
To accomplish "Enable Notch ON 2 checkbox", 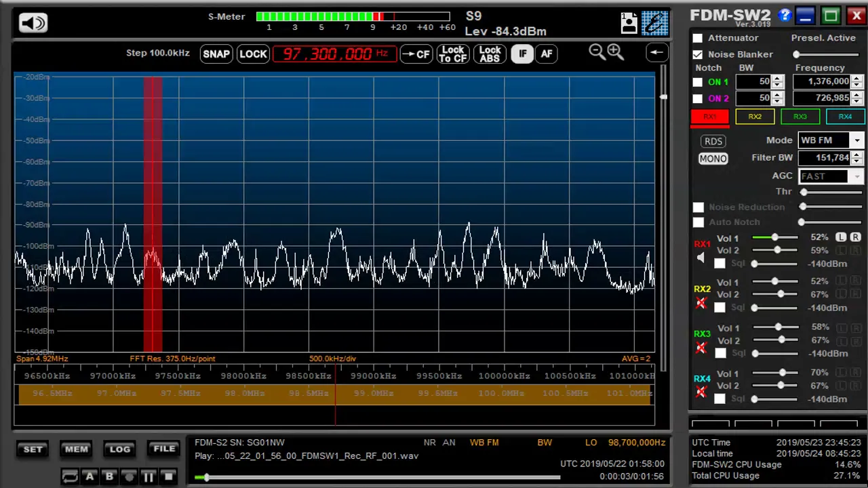I will coord(698,98).
